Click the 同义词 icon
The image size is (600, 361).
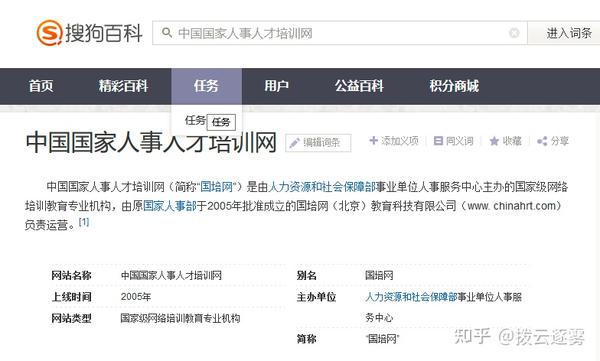point(438,141)
